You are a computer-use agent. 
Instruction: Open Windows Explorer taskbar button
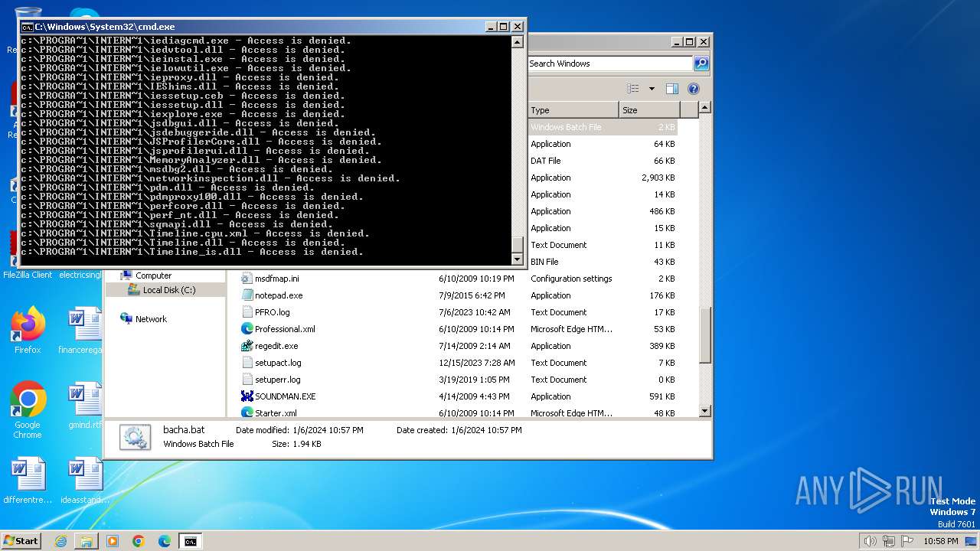[87, 541]
